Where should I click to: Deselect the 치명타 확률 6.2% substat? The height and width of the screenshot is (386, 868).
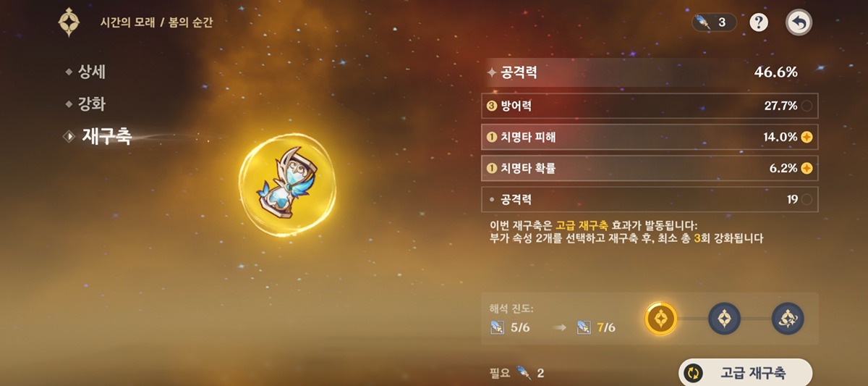point(650,168)
